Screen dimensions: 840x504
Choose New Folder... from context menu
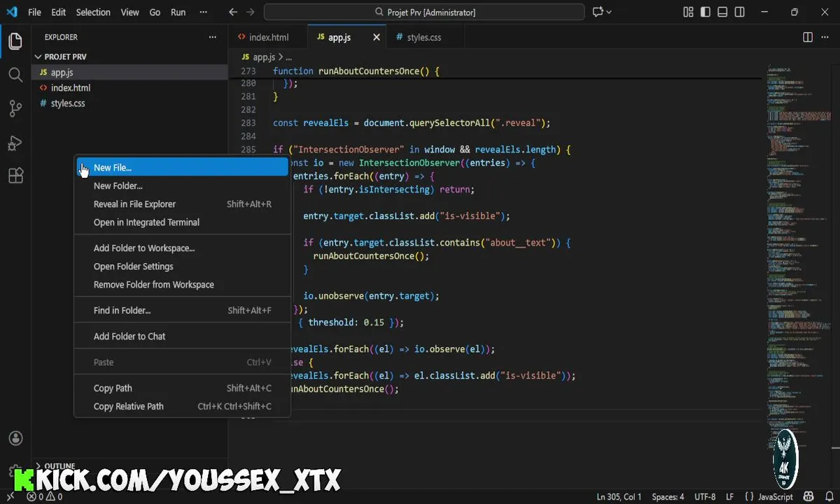182,185
